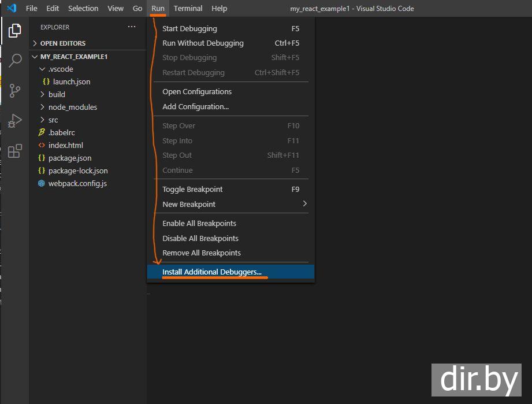Click the Explorer more actions ellipsis
532x404 pixels.
tap(132, 27)
